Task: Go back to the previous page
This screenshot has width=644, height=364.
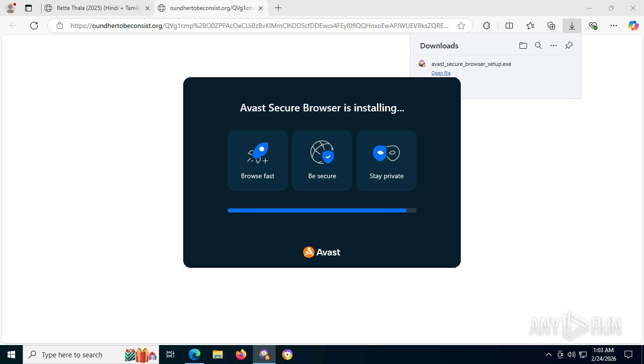Action: pyautogui.click(x=13, y=26)
